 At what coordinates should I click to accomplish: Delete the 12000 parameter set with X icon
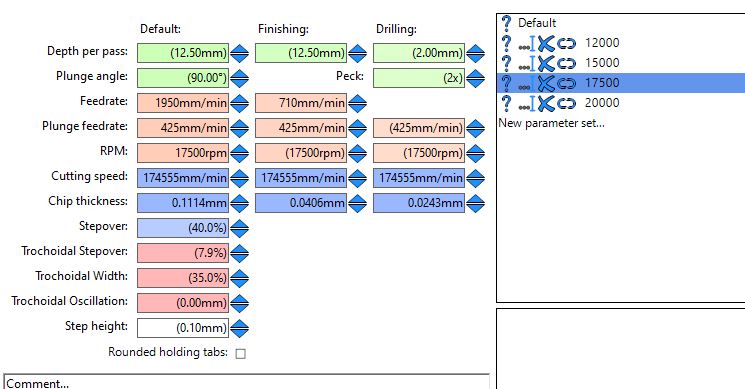(546, 43)
